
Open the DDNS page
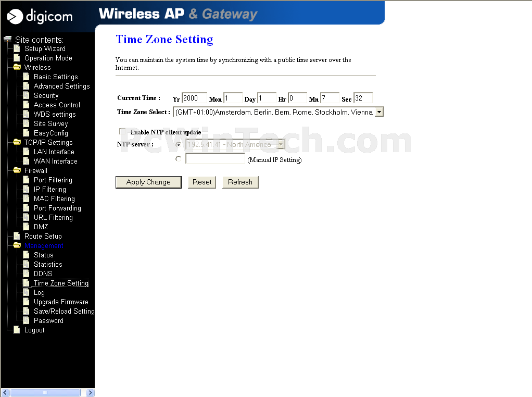tap(43, 274)
